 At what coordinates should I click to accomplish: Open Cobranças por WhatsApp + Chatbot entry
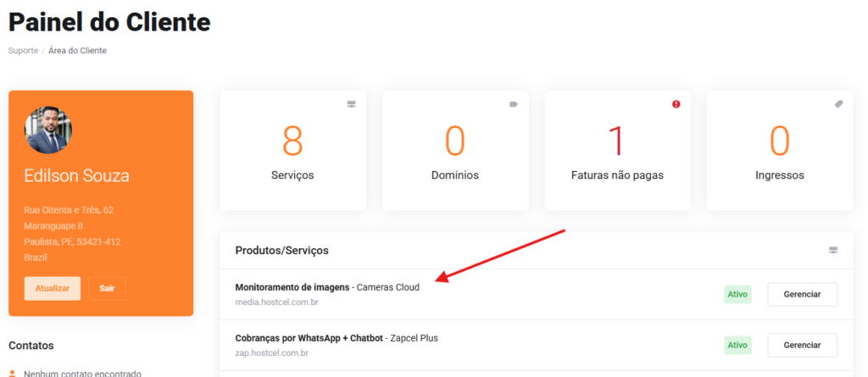pyautogui.click(x=337, y=338)
